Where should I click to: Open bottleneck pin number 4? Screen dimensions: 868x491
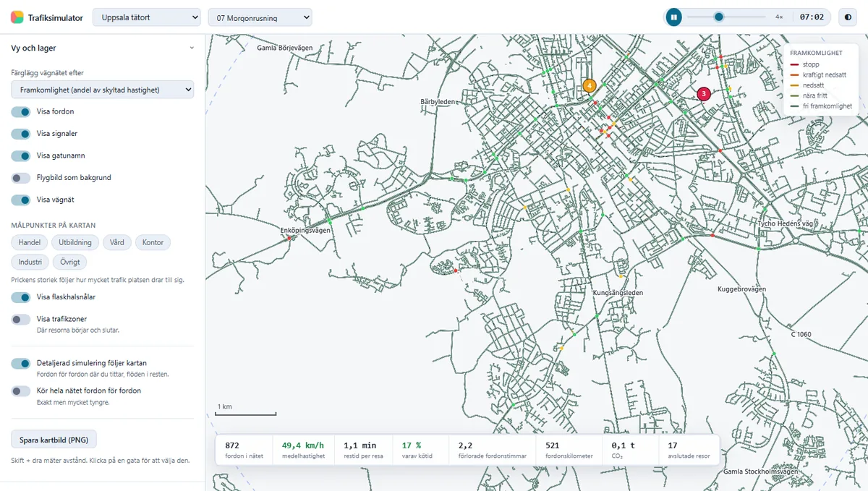coord(590,85)
